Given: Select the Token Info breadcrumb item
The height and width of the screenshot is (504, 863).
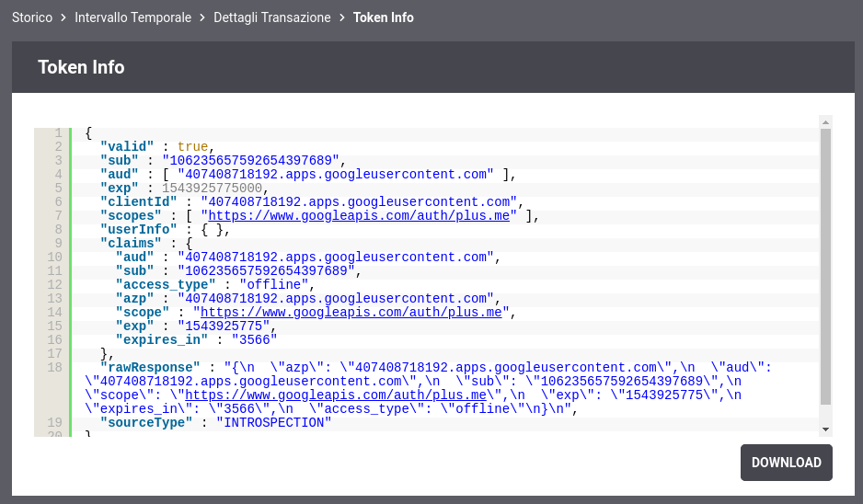Looking at the screenshot, I should coord(383,17).
